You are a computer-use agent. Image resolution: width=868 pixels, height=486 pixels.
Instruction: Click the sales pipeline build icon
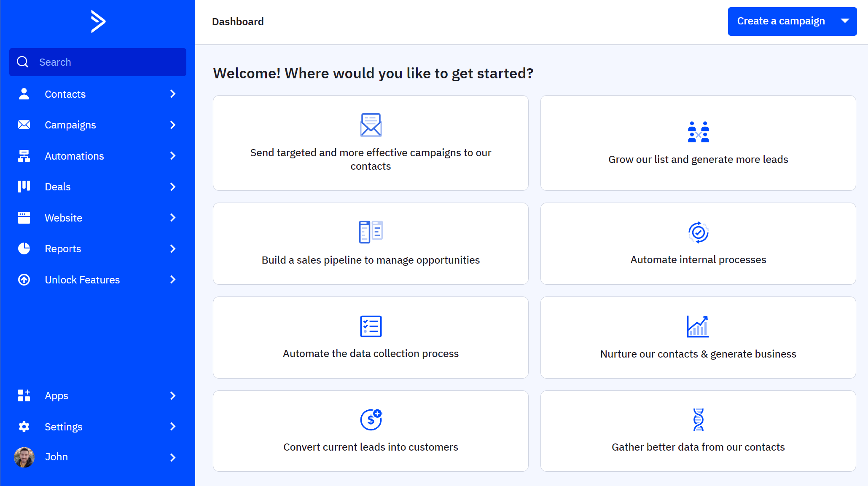click(370, 232)
